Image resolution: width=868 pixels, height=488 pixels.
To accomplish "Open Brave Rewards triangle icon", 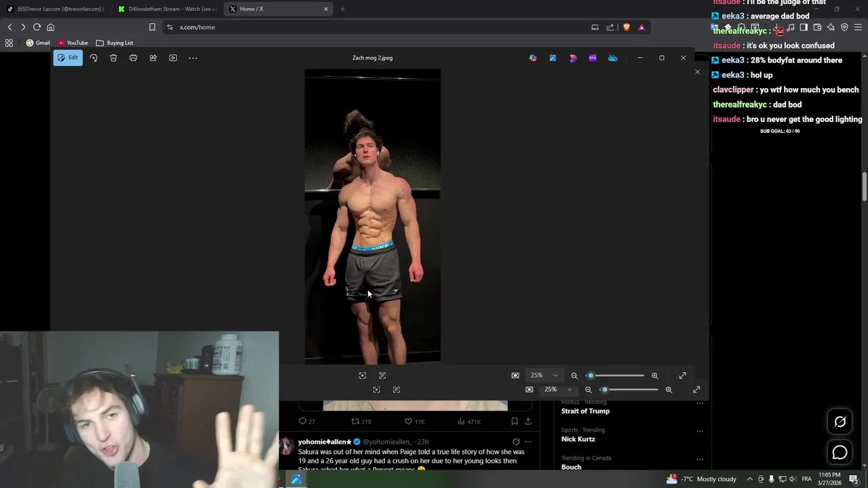I will click(642, 27).
